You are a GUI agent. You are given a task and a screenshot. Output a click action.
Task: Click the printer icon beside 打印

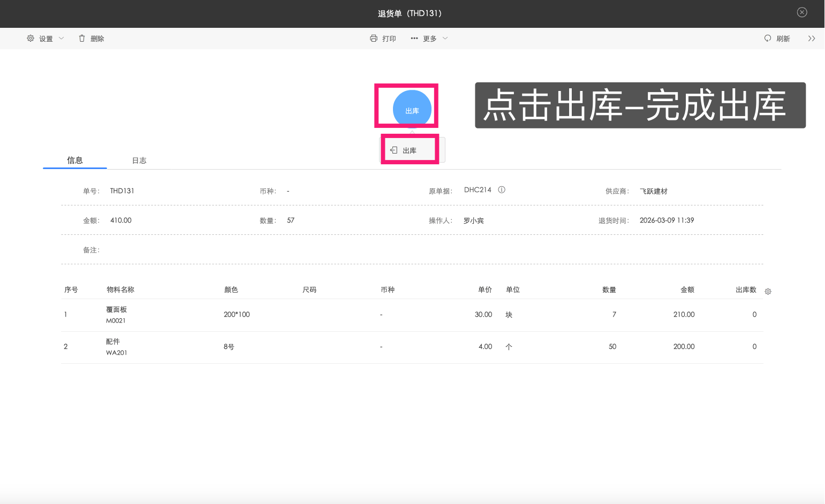[374, 38]
